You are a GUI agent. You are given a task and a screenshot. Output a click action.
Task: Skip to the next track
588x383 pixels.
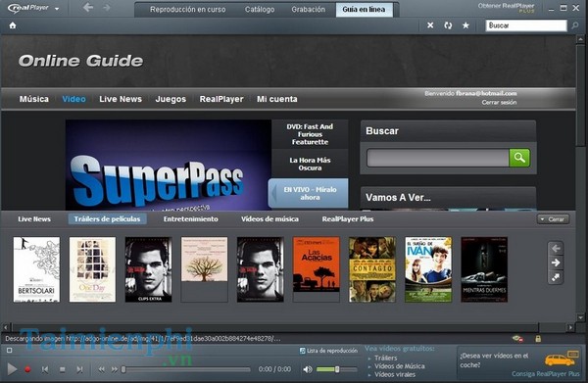pyautogui.click(x=79, y=369)
